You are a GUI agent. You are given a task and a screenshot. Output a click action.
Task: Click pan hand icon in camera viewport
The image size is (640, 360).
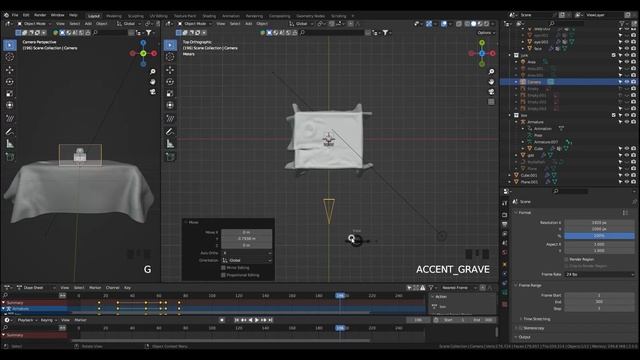(x=153, y=82)
